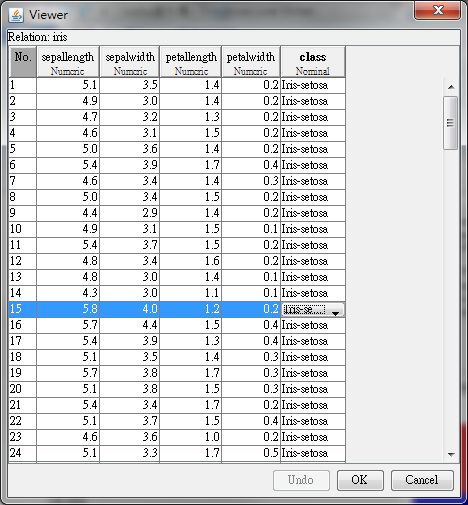Click the Java icon in the Viewer title bar
Screen dimensions: 468x505
click(x=16, y=15)
